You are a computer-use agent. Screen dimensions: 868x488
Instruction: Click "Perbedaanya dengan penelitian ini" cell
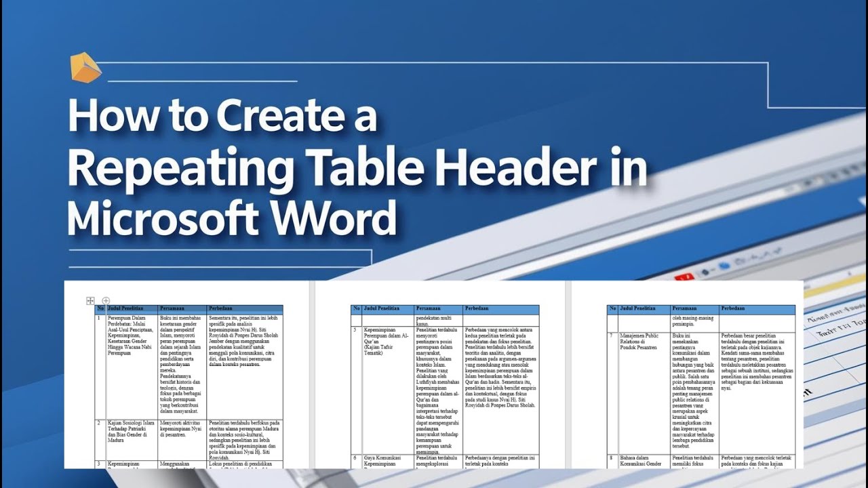pos(501,461)
